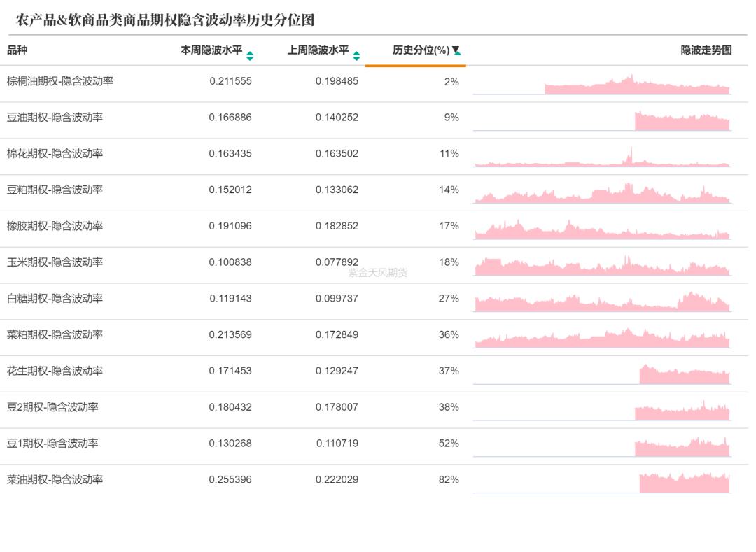Click 豆1期权 percentile value 52%

tap(449, 444)
